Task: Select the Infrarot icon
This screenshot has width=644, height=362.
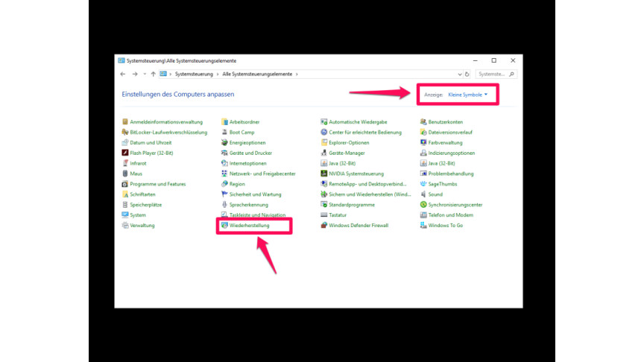Action: tap(125, 163)
